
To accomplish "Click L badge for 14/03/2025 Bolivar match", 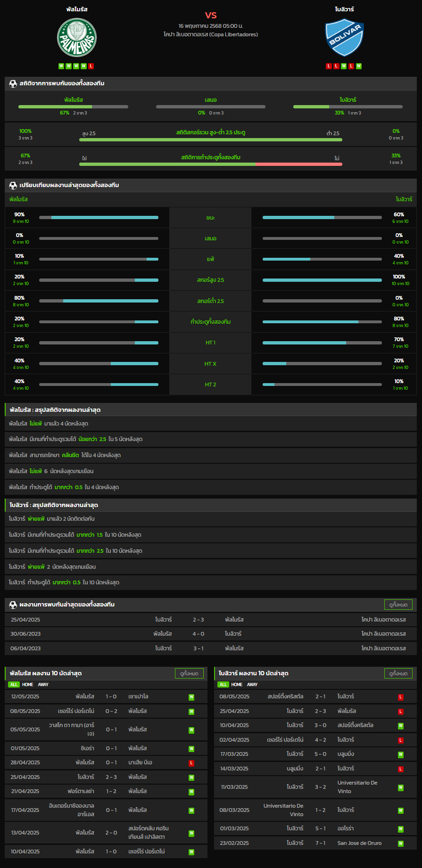I will [x=401, y=769].
